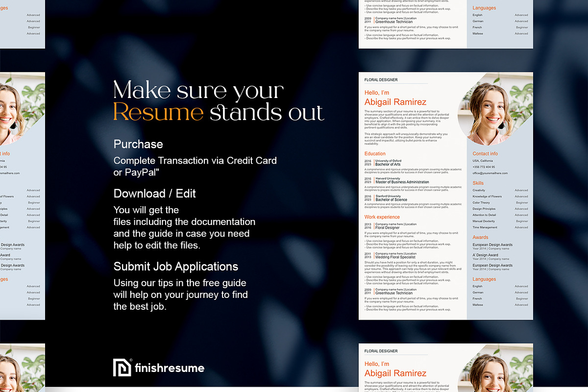The width and height of the screenshot is (588, 392).
Task: Click the Work experience heading in central resume
Action: point(382,217)
